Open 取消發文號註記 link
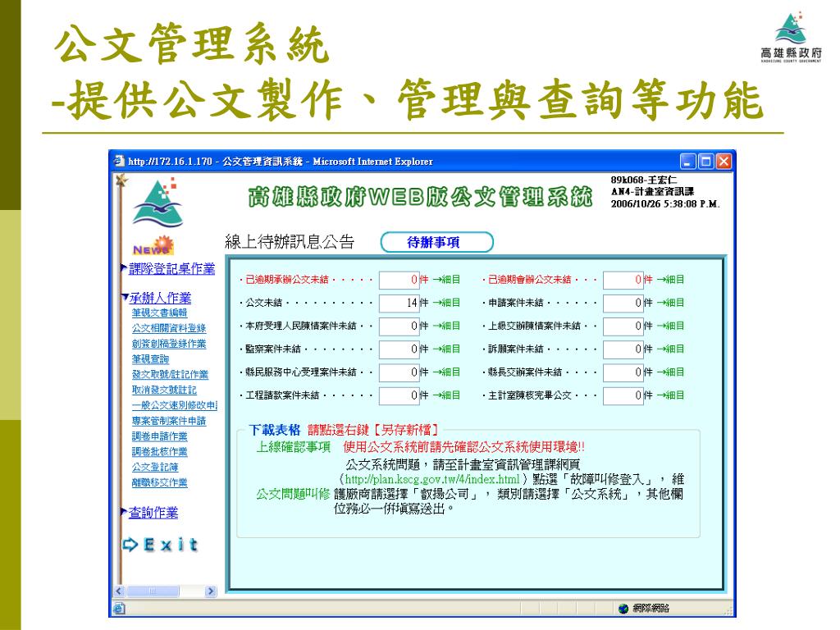This screenshot has height=630, width=840. 164,390
